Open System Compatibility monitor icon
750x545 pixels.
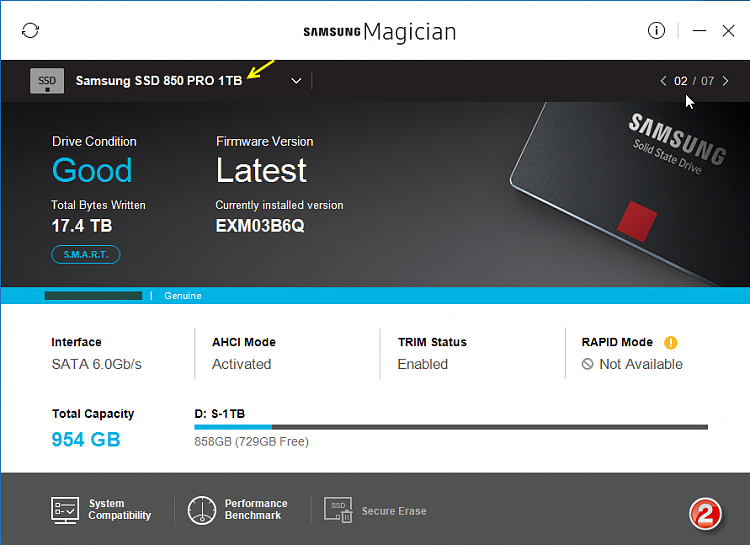(x=65, y=510)
